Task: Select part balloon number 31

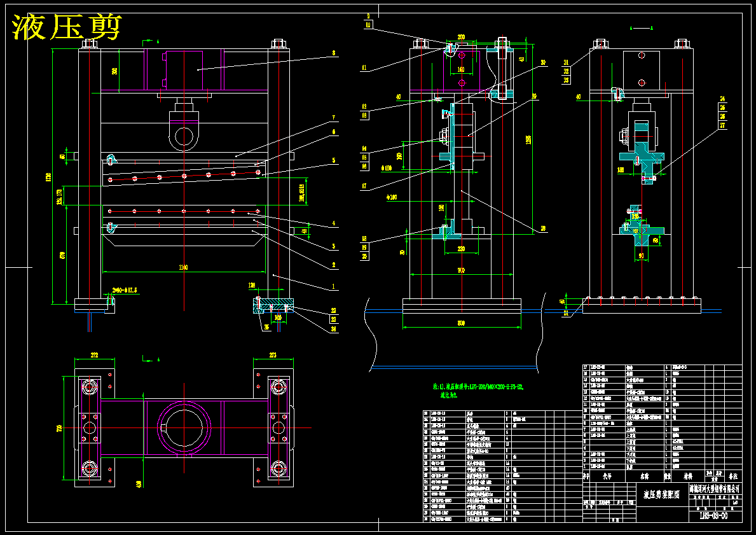Action: click(566, 62)
